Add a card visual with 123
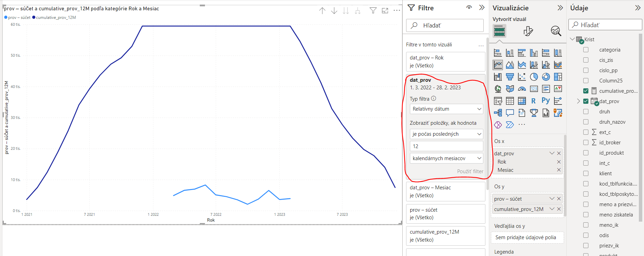Image resolution: width=644 pixels, height=256 pixels. click(x=534, y=89)
